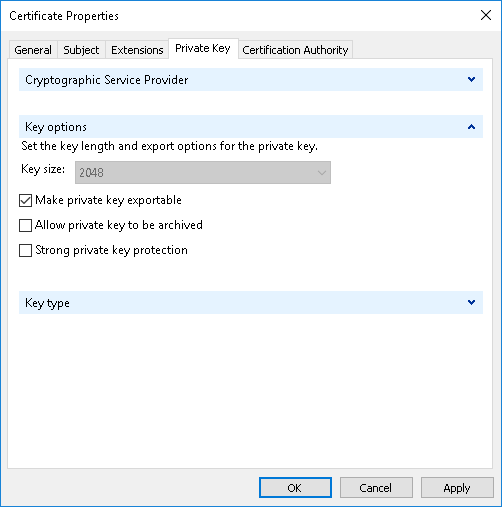The width and height of the screenshot is (502, 507).
Task: Expand the Key type chevron arrow
Action: coord(471,303)
